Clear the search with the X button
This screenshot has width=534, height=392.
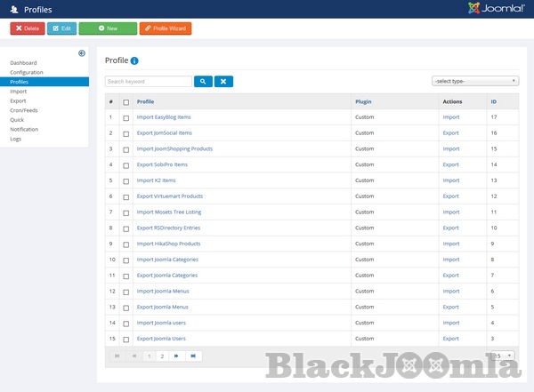[223, 81]
